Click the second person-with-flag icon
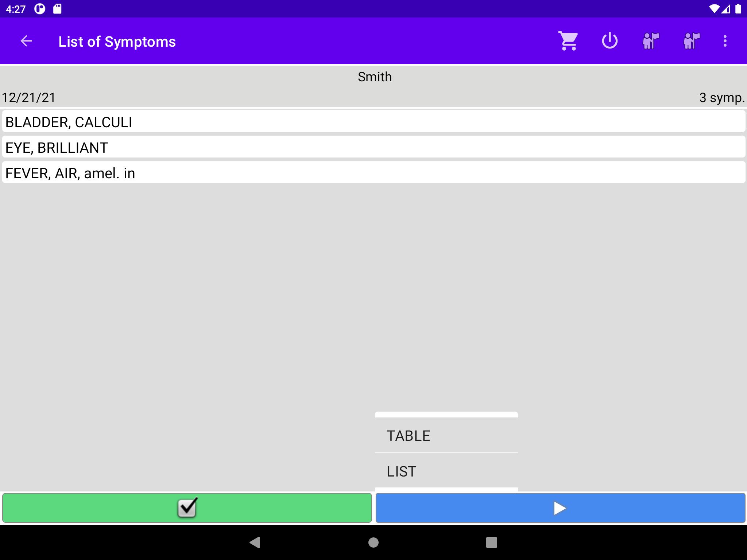 pos(692,41)
